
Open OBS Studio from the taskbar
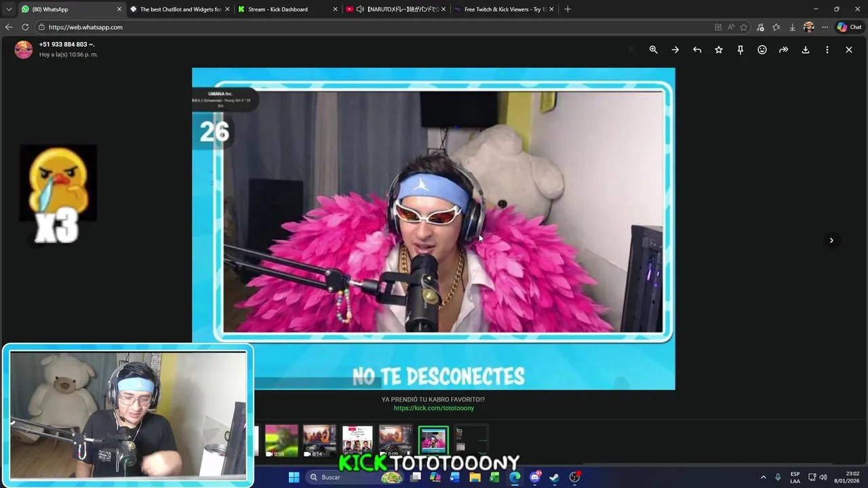tap(575, 477)
